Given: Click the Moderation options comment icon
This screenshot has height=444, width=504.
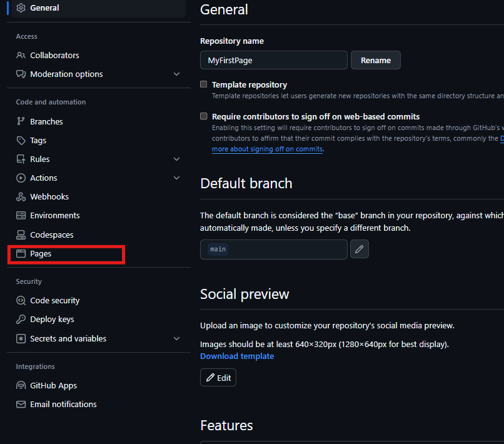Looking at the screenshot, I should tap(21, 74).
